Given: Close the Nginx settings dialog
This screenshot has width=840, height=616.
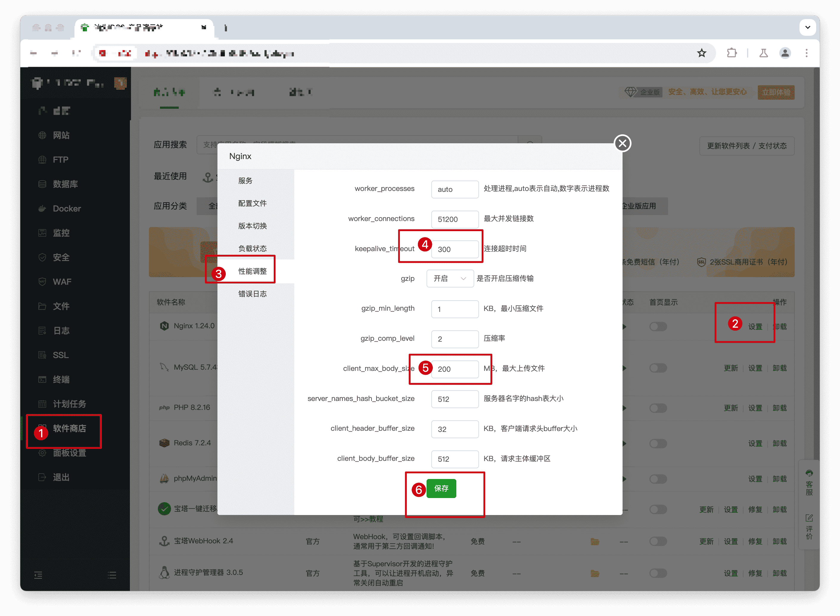Looking at the screenshot, I should [x=622, y=143].
